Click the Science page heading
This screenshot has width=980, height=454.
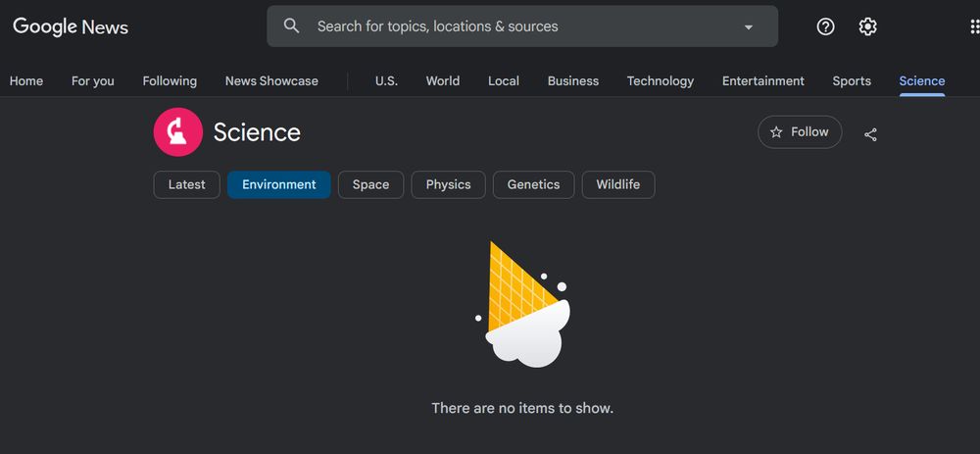257,132
